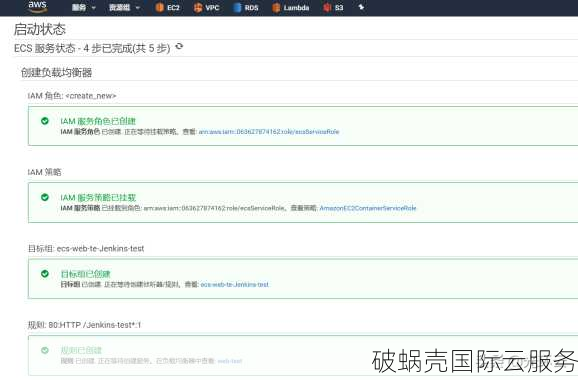This screenshot has height=380, width=578.
Task: Click the red S3 service icon
Action: point(327,7)
